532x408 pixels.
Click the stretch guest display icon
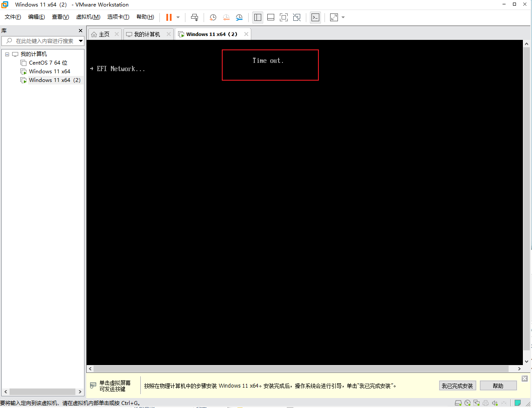tap(334, 17)
